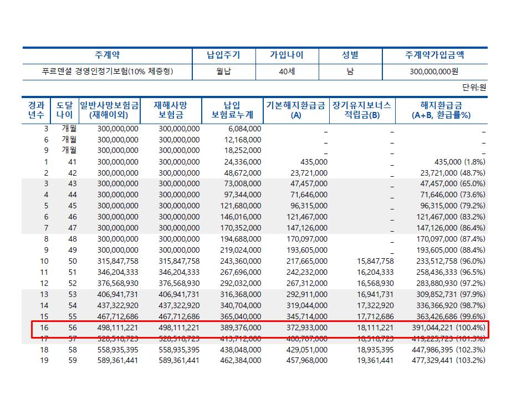
Task: Click surrender value 193,605,000 (88.4%)
Action: coord(451,250)
